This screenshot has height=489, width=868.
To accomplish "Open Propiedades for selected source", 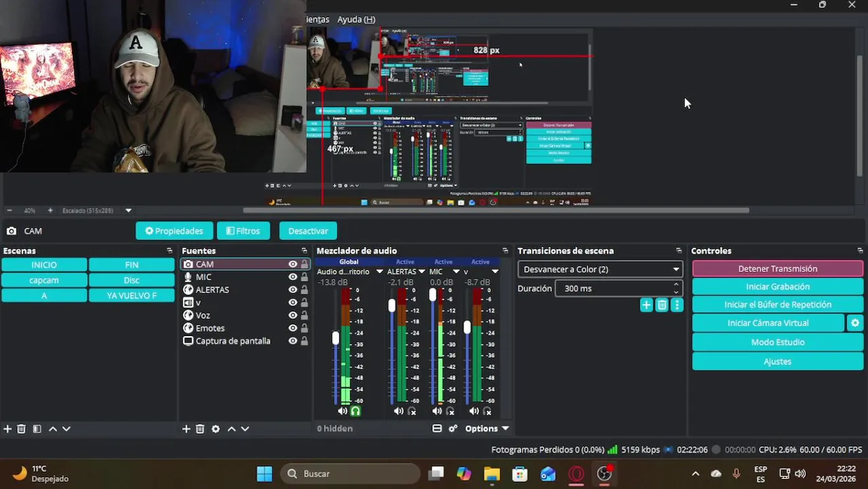I will click(174, 231).
